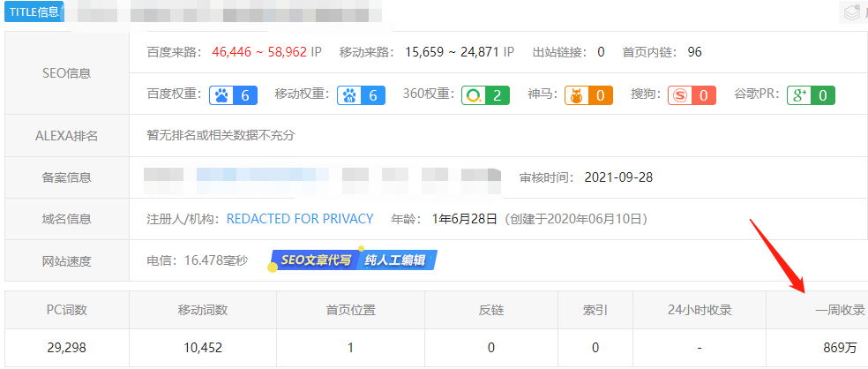
Task: Click the 谷歌PR label
Action: [x=757, y=94]
